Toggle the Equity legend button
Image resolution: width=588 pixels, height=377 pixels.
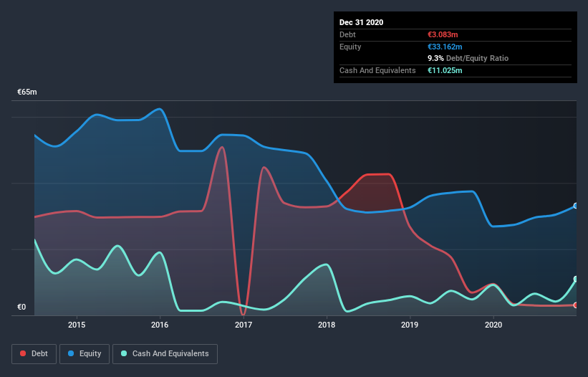85,354
